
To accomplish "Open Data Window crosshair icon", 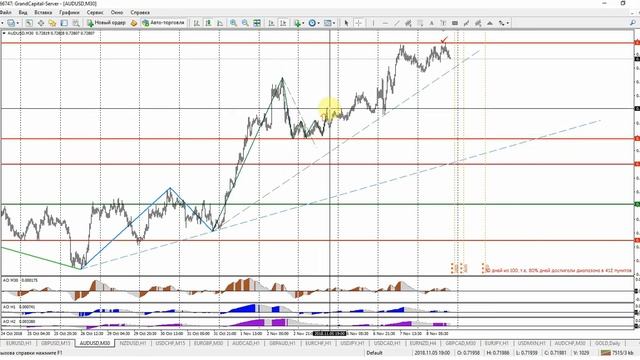I will tap(41, 23).
